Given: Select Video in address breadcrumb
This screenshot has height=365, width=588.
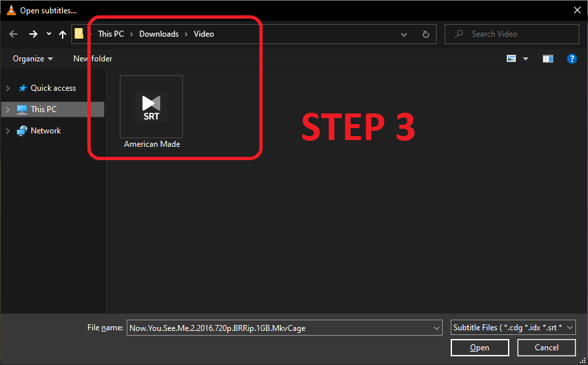Looking at the screenshot, I should [x=203, y=34].
